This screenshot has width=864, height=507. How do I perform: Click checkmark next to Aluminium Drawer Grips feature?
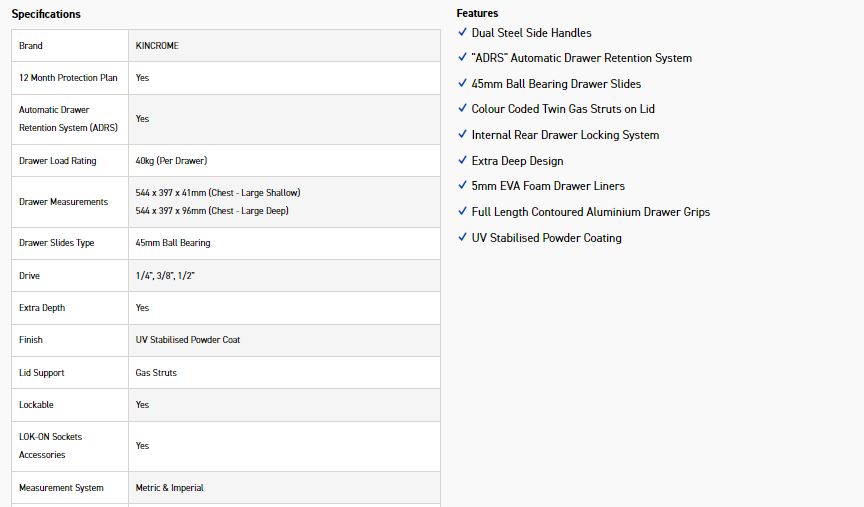tap(462, 212)
